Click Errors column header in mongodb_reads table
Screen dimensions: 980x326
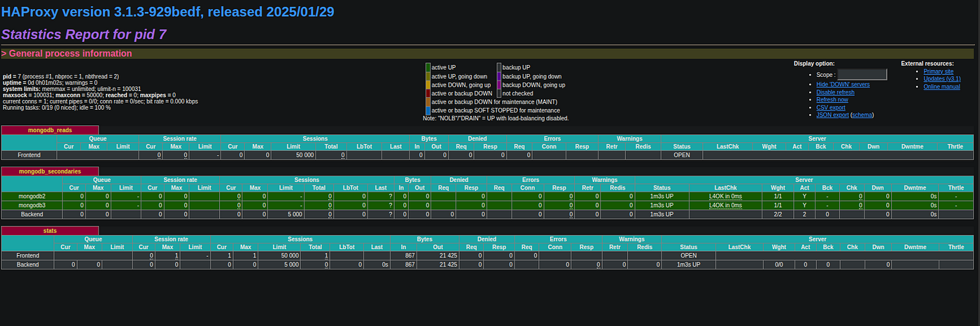pos(552,139)
